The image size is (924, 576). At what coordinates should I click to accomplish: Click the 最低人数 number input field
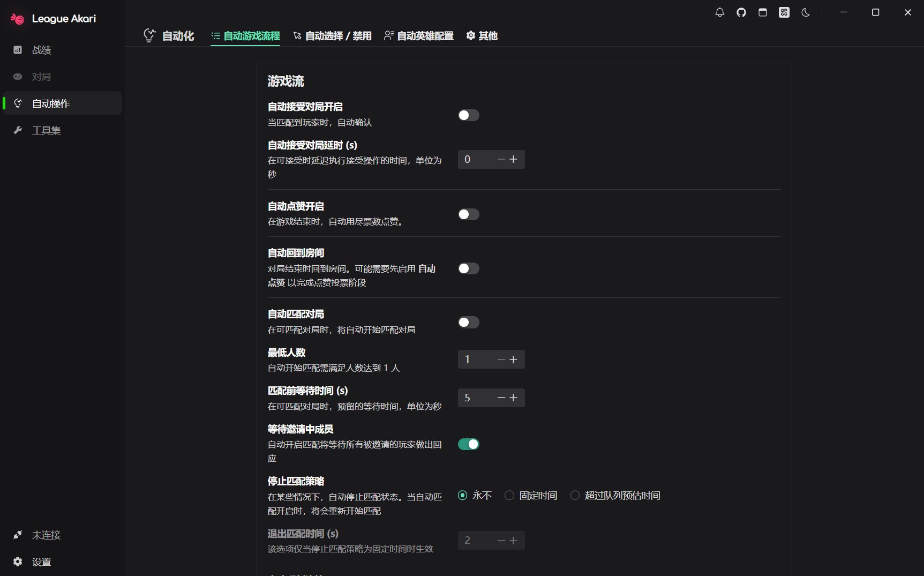pyautogui.click(x=477, y=359)
